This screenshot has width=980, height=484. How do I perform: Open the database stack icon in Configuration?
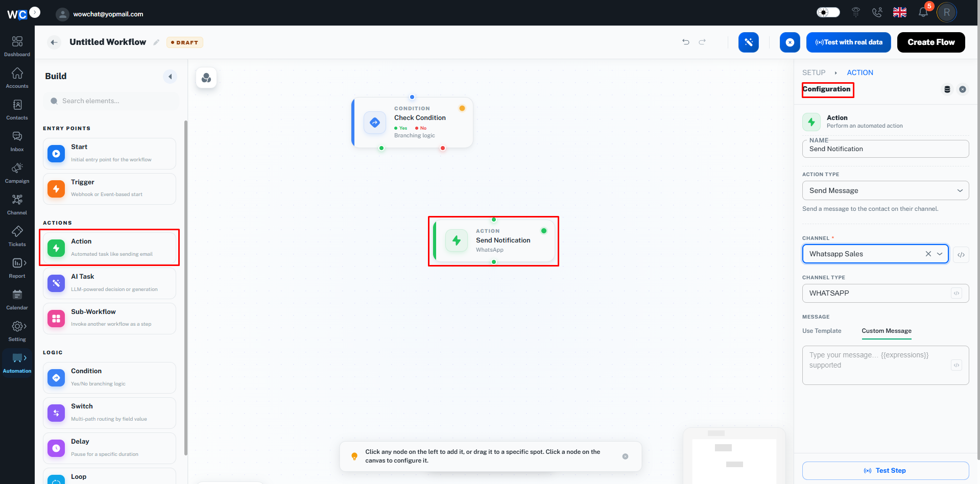point(947,89)
